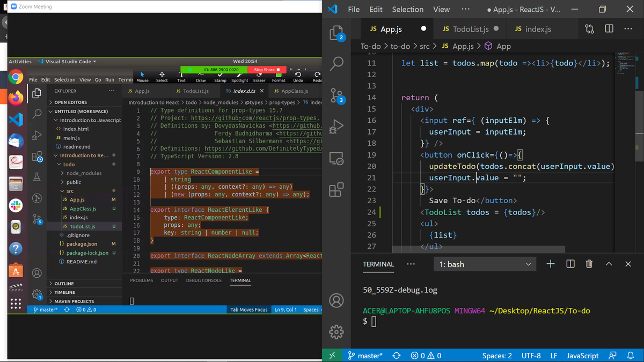The image size is (644, 362).
Task: Click the Stop Share button in Zoom
Action: [x=268, y=70]
